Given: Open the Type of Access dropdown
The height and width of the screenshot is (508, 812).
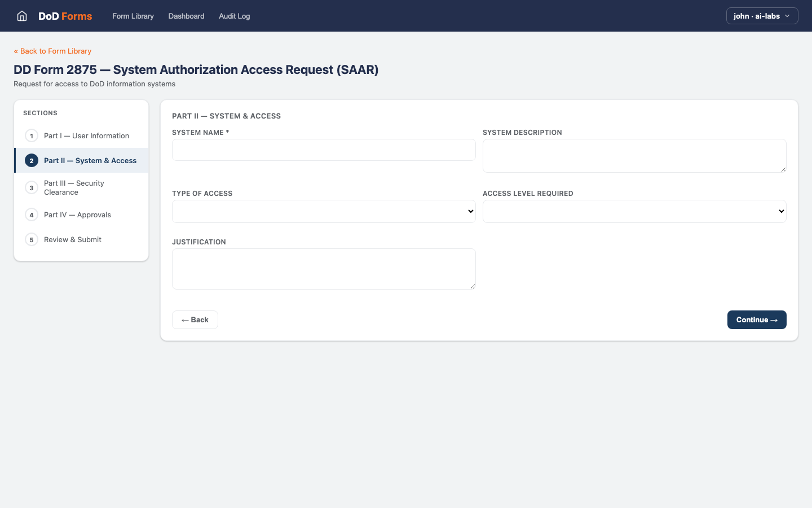Looking at the screenshot, I should coord(323,211).
